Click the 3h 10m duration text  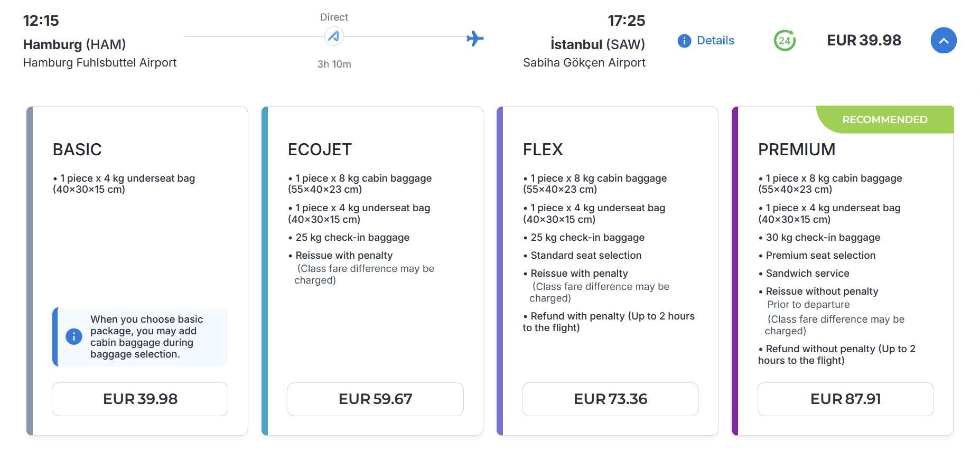tap(334, 64)
